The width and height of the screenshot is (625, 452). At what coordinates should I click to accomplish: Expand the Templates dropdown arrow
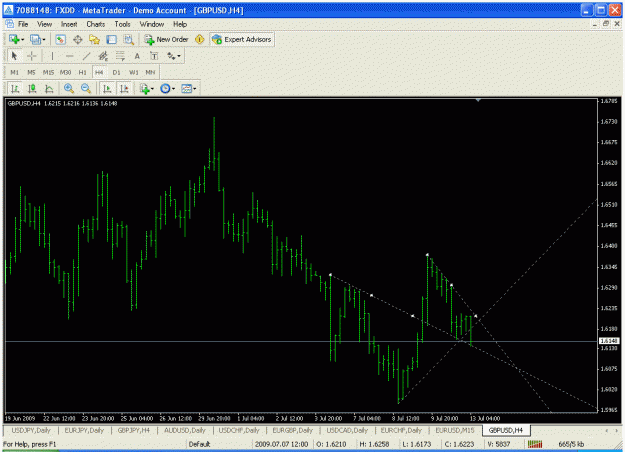pos(195,89)
